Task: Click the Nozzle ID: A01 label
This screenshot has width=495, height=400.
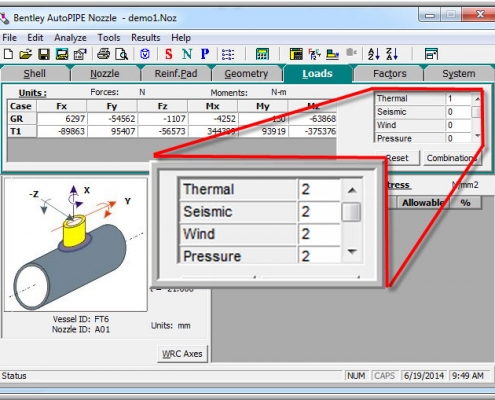Action: coord(81,329)
